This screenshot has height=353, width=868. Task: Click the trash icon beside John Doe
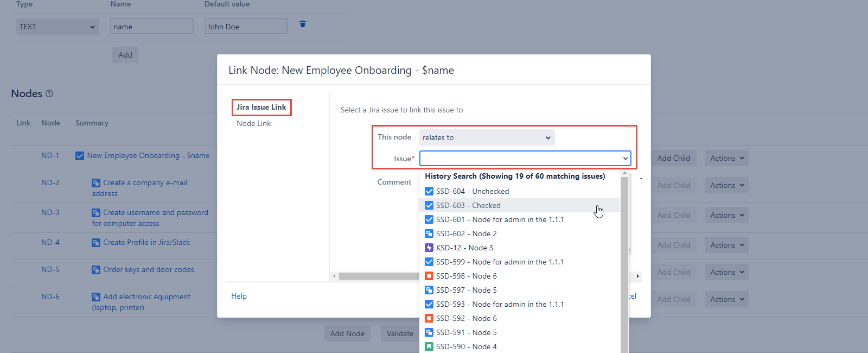(x=303, y=24)
